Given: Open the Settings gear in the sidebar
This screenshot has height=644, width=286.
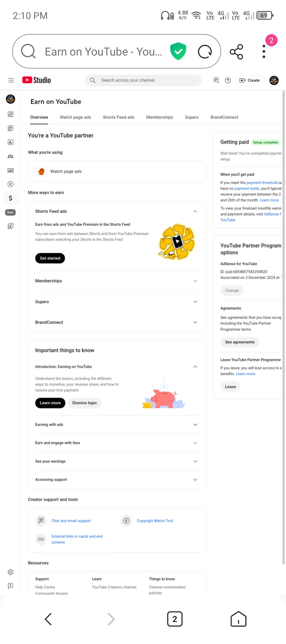Looking at the screenshot, I should click(x=10, y=572).
